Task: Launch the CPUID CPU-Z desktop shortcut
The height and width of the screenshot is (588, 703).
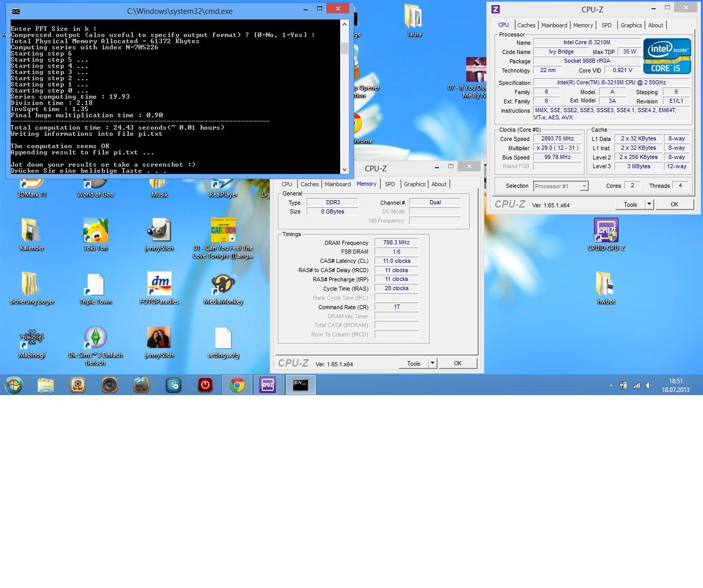Action: (x=606, y=234)
